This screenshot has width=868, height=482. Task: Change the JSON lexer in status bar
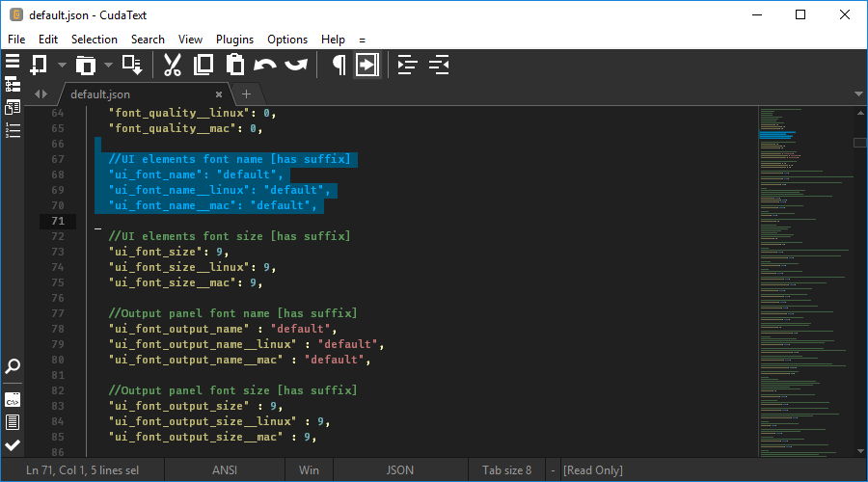point(399,470)
